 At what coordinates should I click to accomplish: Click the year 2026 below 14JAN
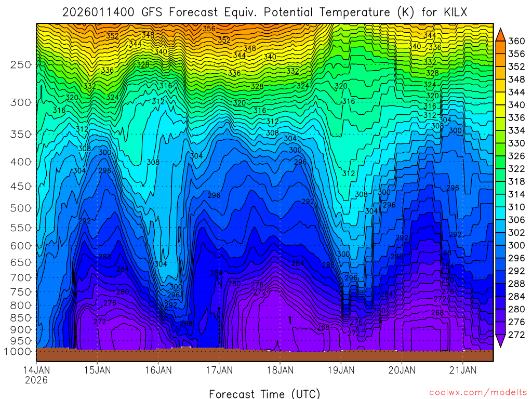[36, 380]
